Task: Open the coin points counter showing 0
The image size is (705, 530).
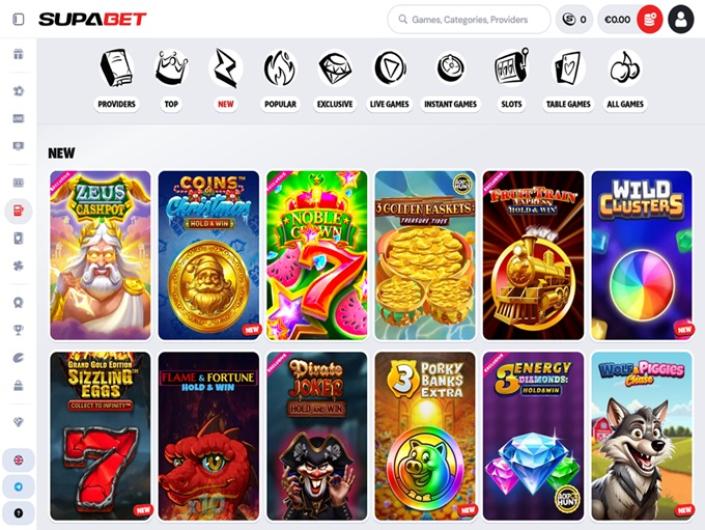Action: point(574,19)
